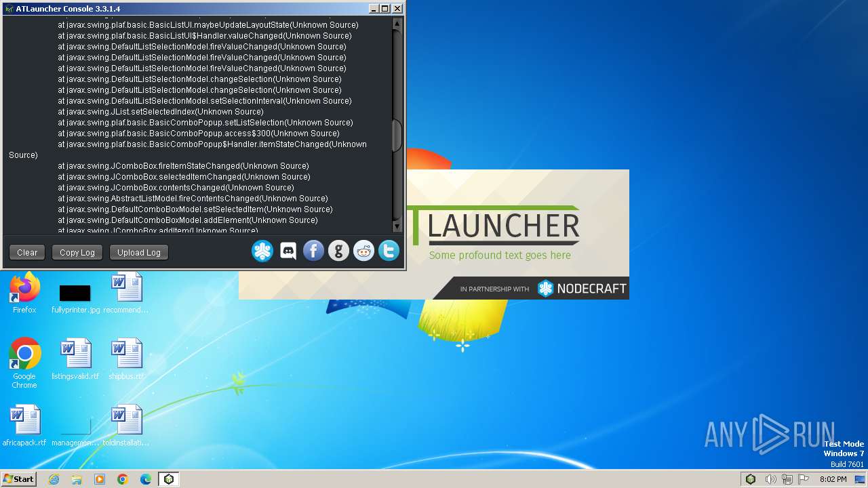Open the Facebook icon in ATLauncher Console

point(313,251)
